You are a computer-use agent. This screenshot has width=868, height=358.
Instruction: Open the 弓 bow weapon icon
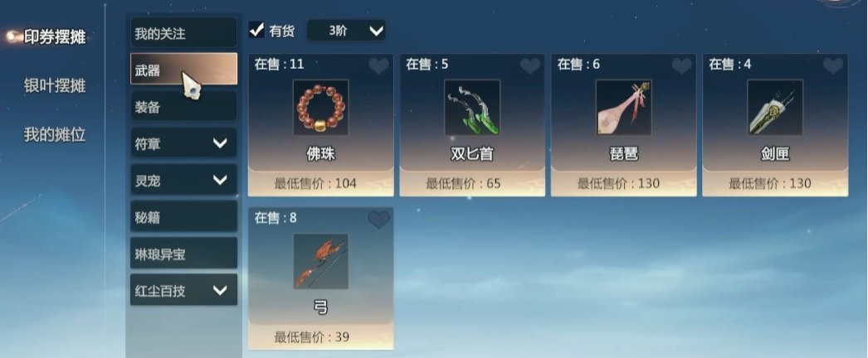pyautogui.click(x=320, y=261)
